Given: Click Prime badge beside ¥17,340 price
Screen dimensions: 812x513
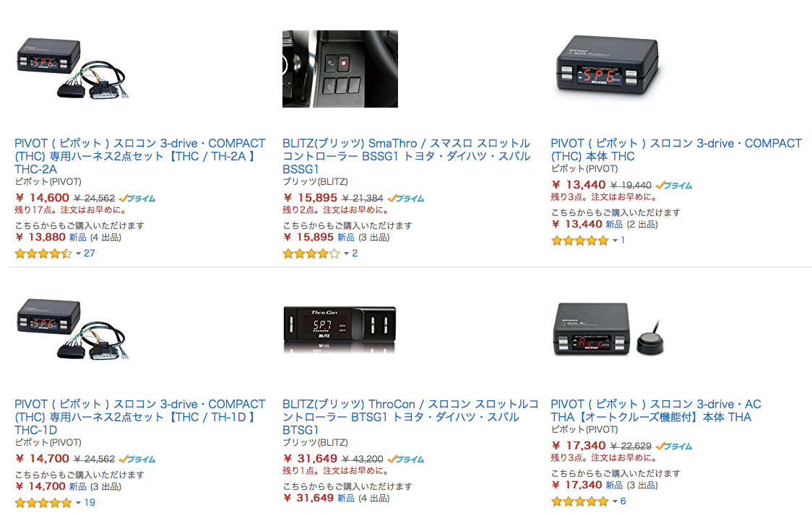Looking at the screenshot, I should pyautogui.click(x=674, y=446).
